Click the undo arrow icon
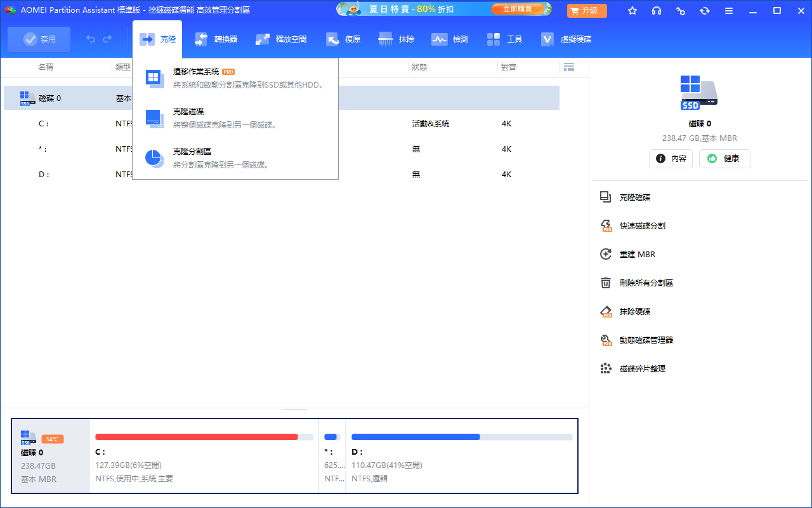812x508 pixels. (x=91, y=39)
